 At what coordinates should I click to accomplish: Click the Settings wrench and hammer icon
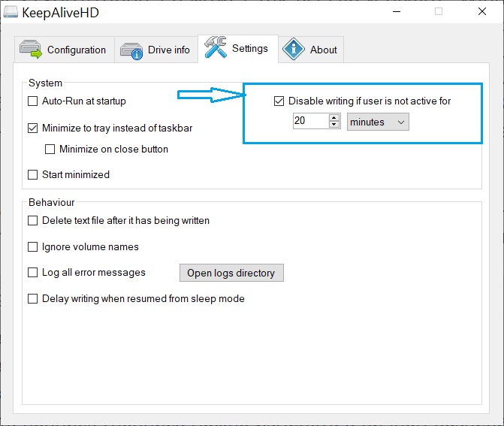click(x=216, y=47)
